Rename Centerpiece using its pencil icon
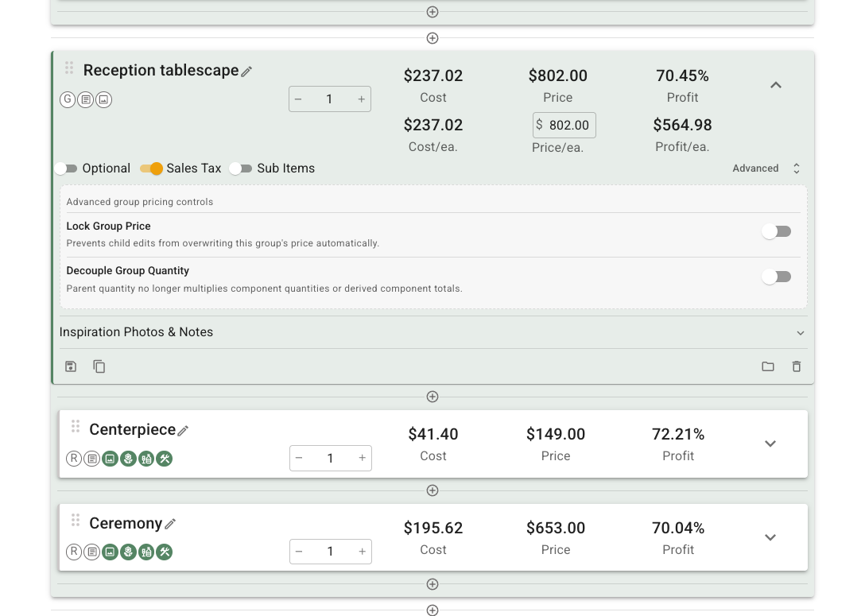This screenshot has height=616, width=865. pyautogui.click(x=183, y=431)
